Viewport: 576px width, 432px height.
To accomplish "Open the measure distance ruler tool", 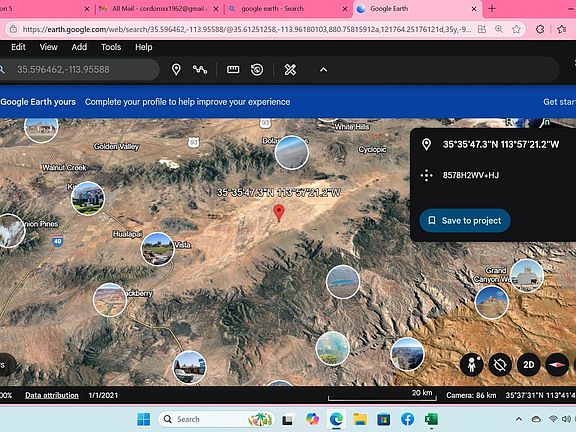I will (233, 69).
